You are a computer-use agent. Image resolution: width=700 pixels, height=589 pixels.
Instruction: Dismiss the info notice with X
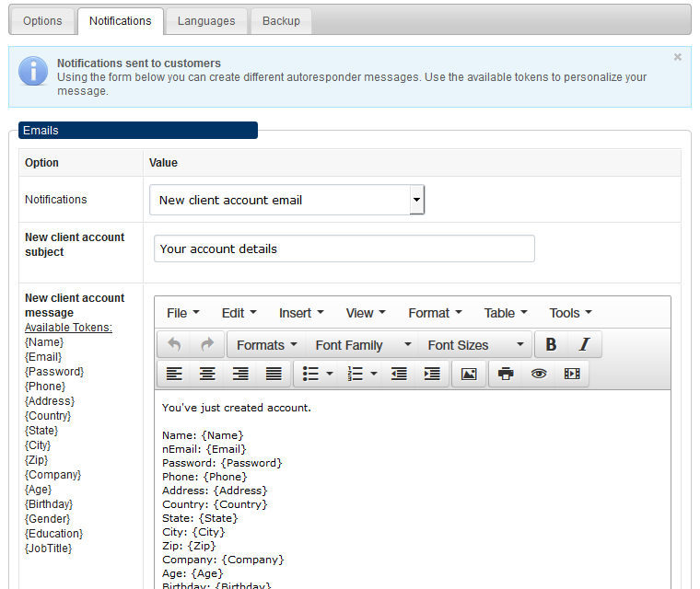[678, 57]
